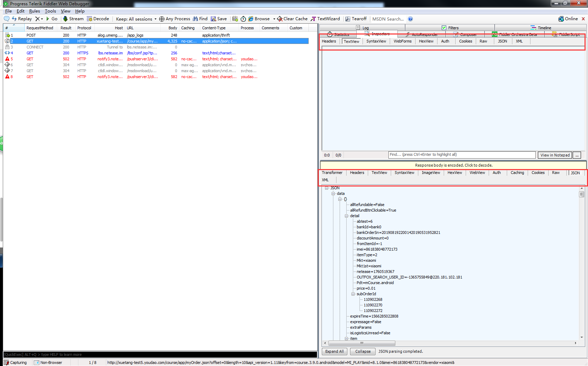Collapse the item tree node
Viewport: 588px width, 366px height.
347,338
